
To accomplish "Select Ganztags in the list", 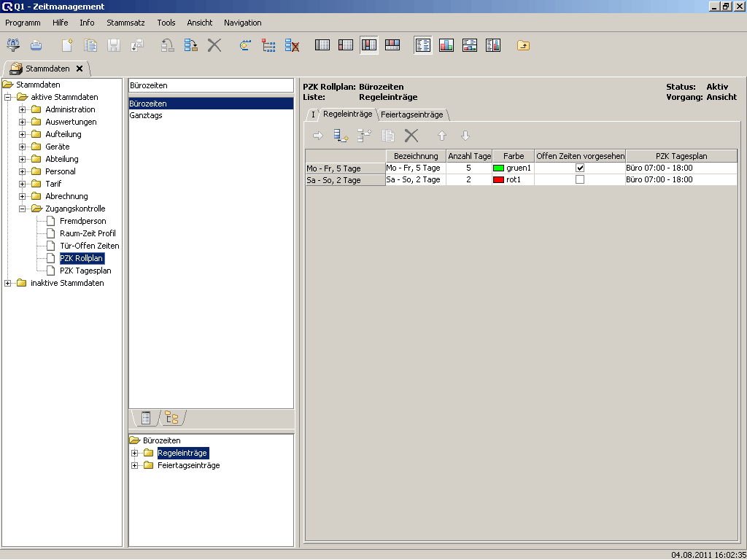I will point(146,115).
